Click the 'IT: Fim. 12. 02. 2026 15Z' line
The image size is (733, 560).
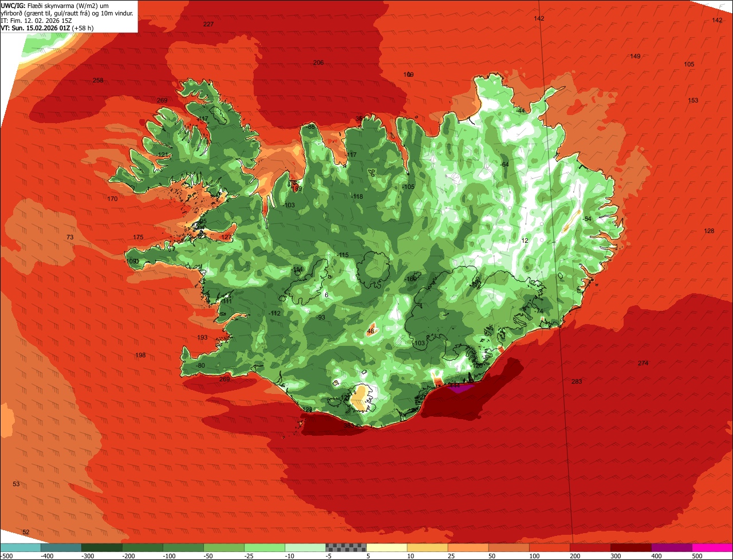tap(36, 20)
